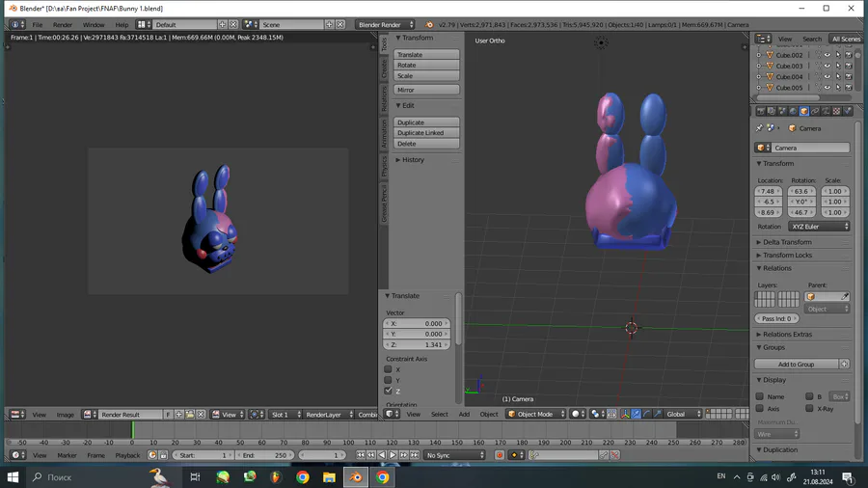Click the Blender render engine logo icon

[429, 24]
